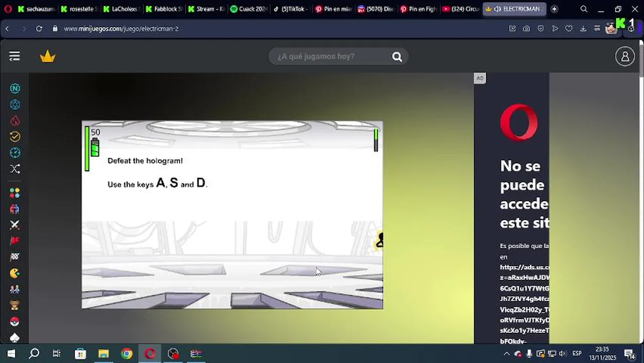This screenshot has width=644, height=363.
Task: Open the Opera main menu logo
Action: (x=8, y=9)
